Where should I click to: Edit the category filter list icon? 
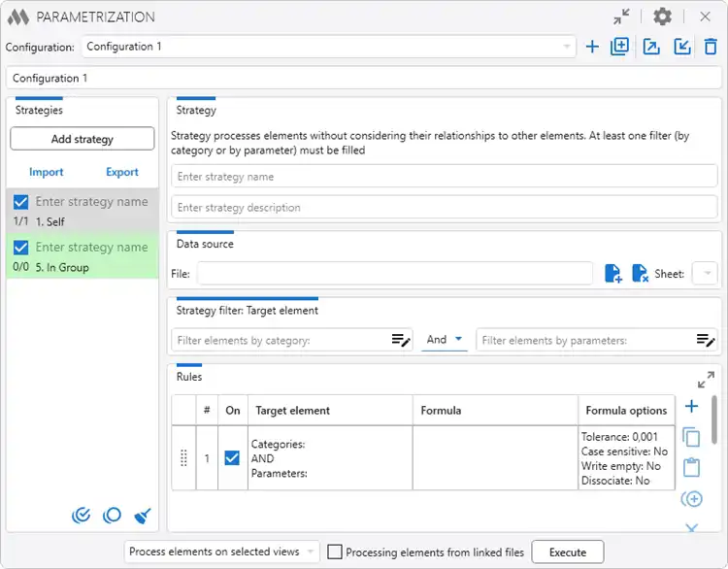point(401,340)
